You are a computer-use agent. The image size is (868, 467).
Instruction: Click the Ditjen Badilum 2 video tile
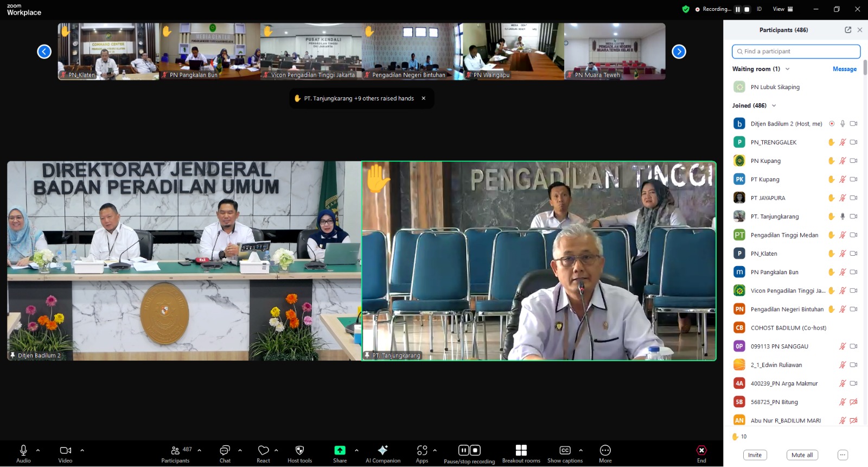coord(184,261)
